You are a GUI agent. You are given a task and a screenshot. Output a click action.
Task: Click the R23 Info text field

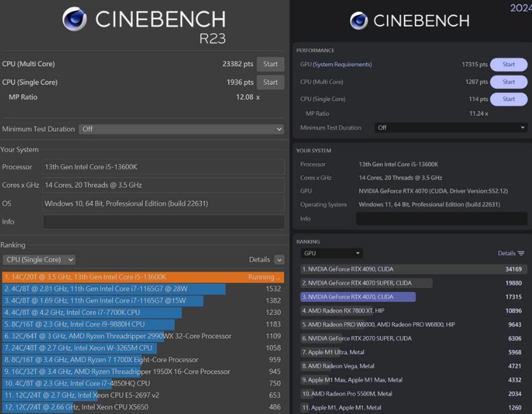[164, 222]
